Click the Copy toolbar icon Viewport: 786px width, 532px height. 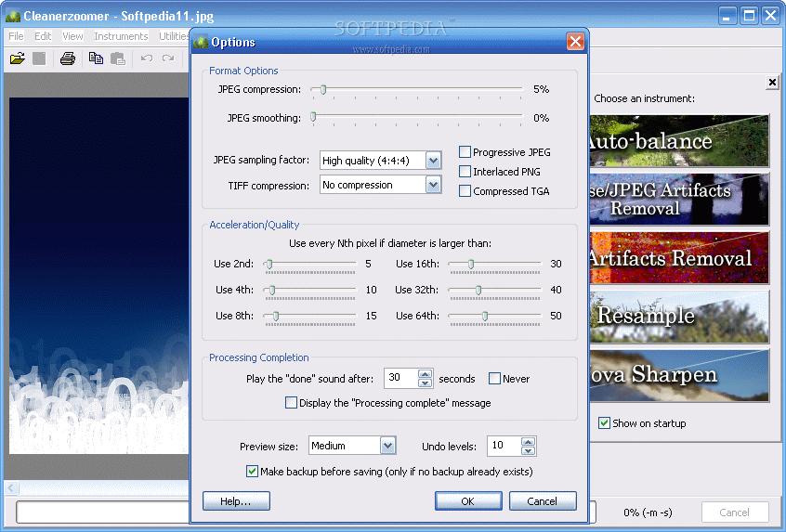pyautogui.click(x=96, y=58)
